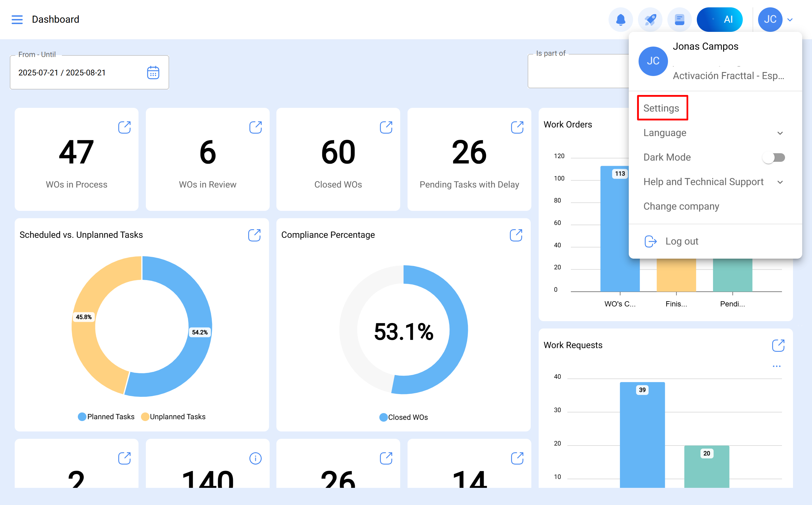Image resolution: width=812 pixels, height=505 pixels.
Task: Log out of the account
Action: coord(681,241)
